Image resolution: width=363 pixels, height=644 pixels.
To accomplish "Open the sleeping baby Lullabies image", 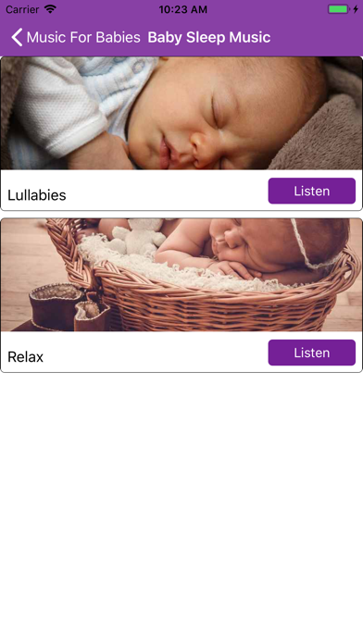I will click(x=181, y=113).
